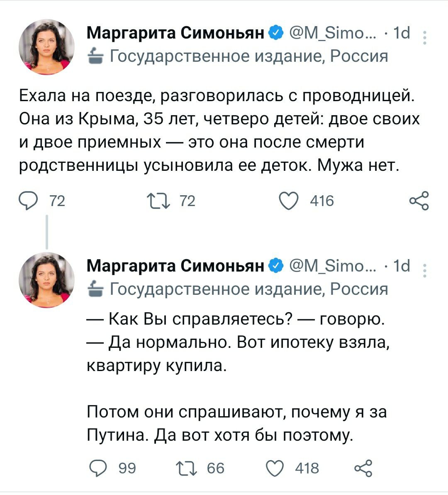Image resolution: width=448 pixels, height=495 pixels.
Task: Like the second tweet with 418 likes
Action: pyautogui.click(x=274, y=468)
